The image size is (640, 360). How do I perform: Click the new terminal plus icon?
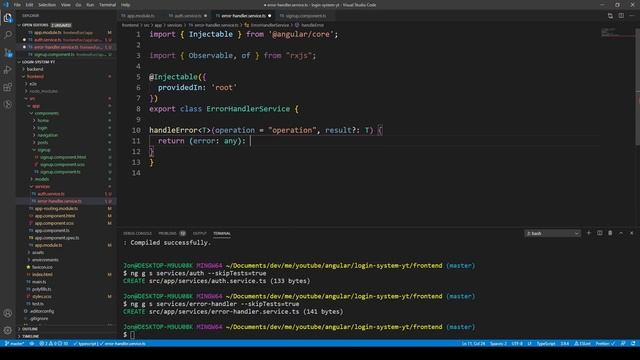(x=589, y=233)
